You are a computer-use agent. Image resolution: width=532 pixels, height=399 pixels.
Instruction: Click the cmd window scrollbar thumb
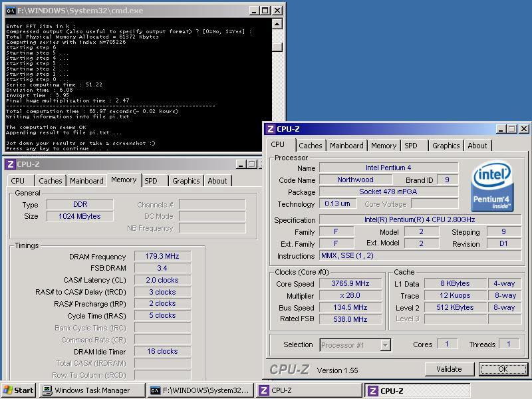277,47
